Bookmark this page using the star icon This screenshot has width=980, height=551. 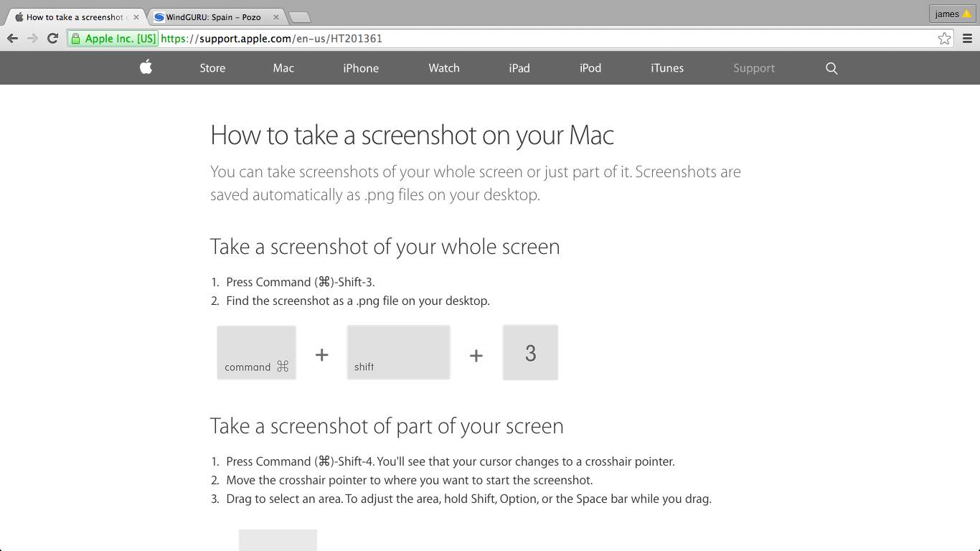tap(946, 38)
